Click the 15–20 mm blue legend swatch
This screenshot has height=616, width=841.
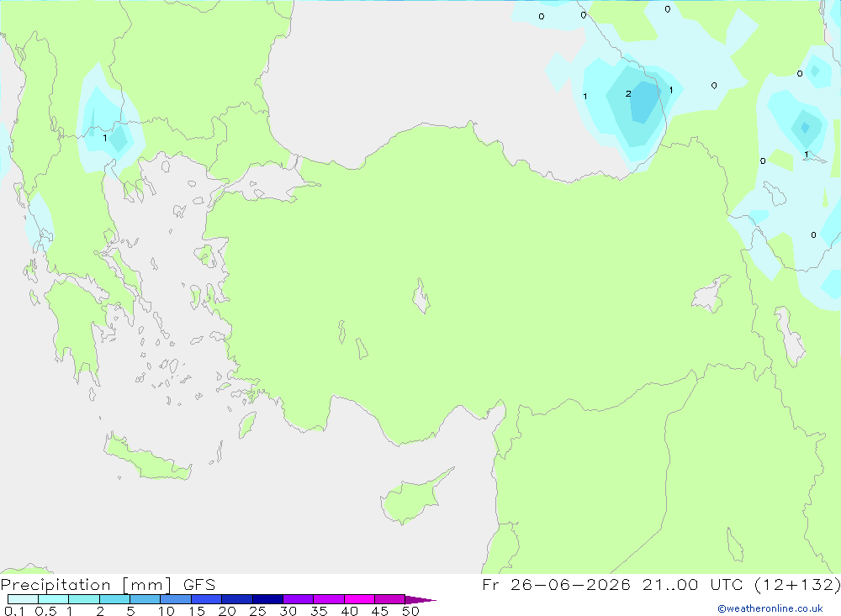[x=207, y=599]
